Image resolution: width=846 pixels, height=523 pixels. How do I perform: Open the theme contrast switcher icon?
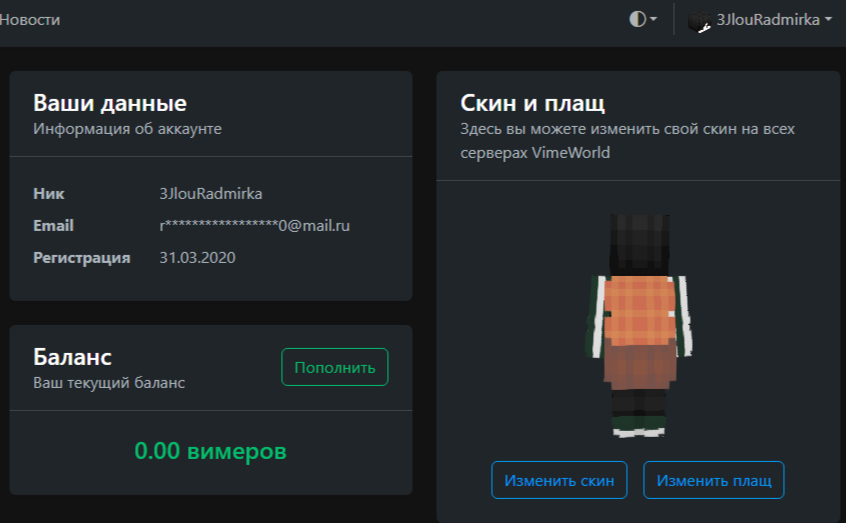(x=637, y=19)
